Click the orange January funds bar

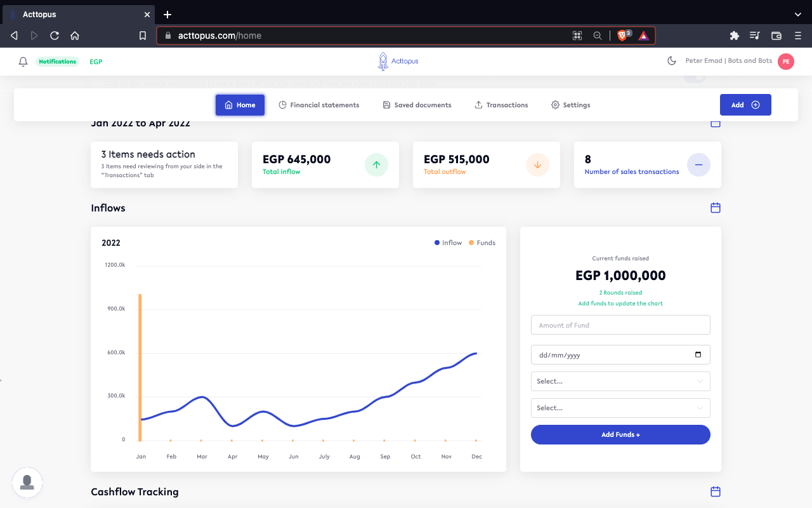[140, 367]
